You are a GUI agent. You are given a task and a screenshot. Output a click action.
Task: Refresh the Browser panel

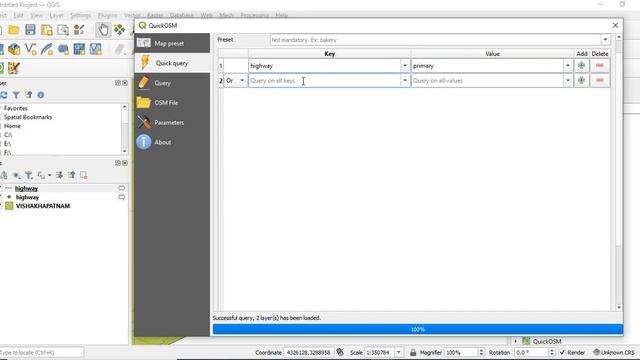pyautogui.click(x=4, y=95)
